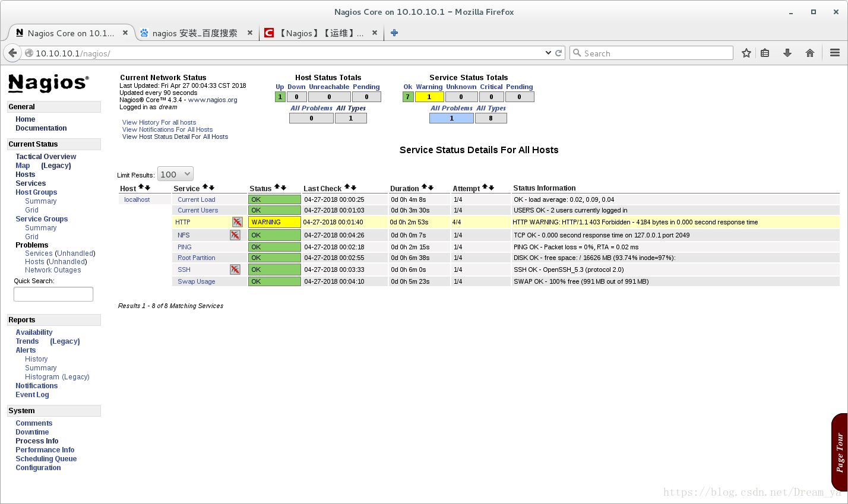848x504 pixels.
Task: Click View Notifications For All Hosts
Action: (x=167, y=129)
